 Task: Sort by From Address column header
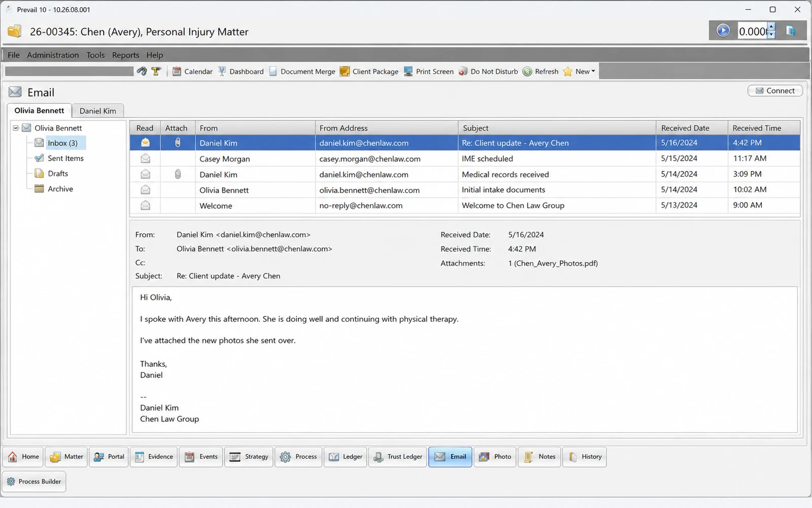387,128
